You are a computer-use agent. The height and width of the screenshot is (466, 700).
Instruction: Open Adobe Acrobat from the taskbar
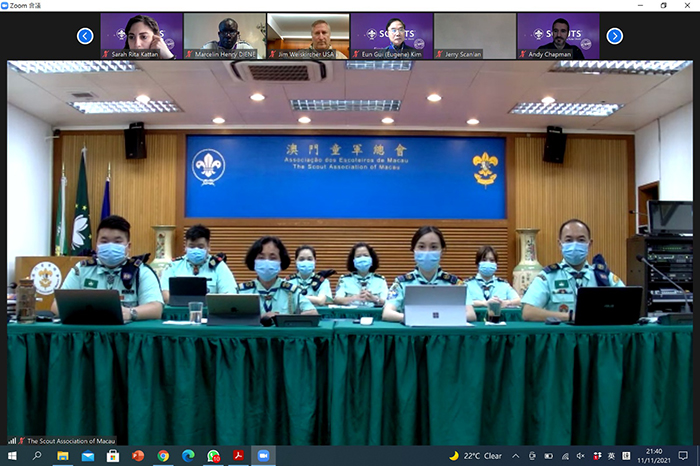coord(238,456)
